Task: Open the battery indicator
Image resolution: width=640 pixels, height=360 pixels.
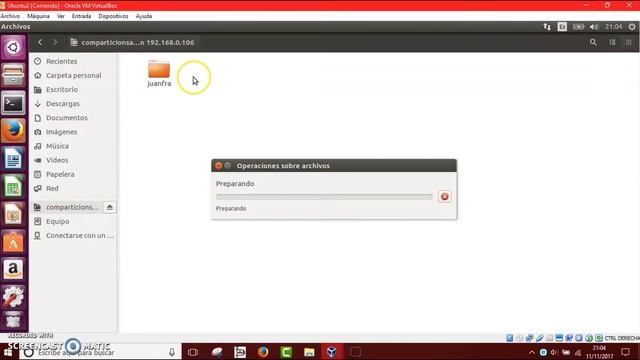Action: pyautogui.click(x=578, y=27)
